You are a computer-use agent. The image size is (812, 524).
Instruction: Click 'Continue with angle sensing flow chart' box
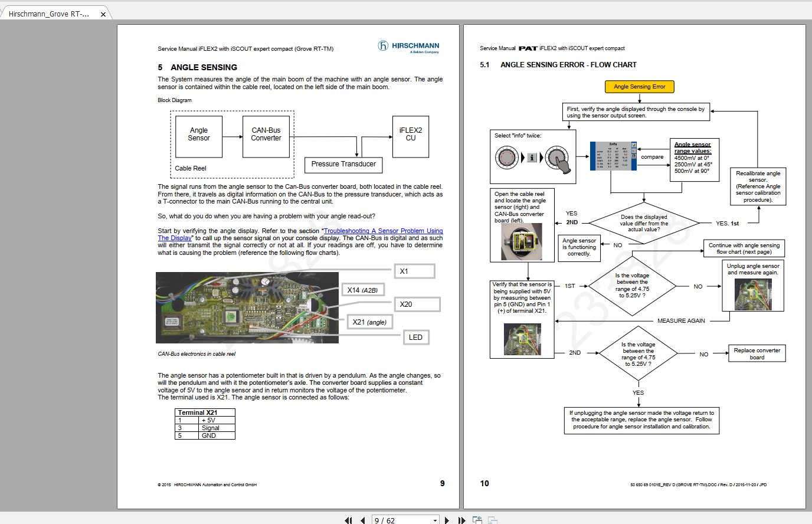tap(744, 248)
